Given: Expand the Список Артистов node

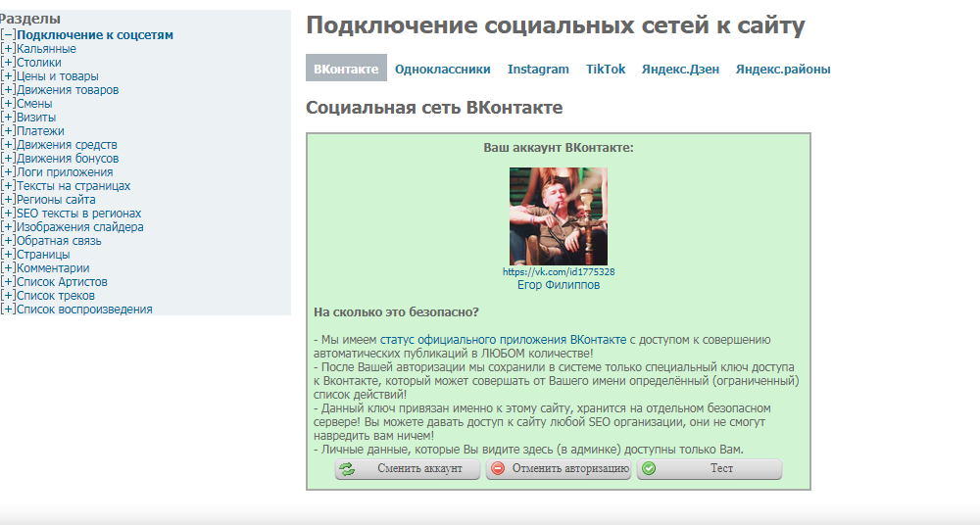Looking at the screenshot, I should coord(8,282).
